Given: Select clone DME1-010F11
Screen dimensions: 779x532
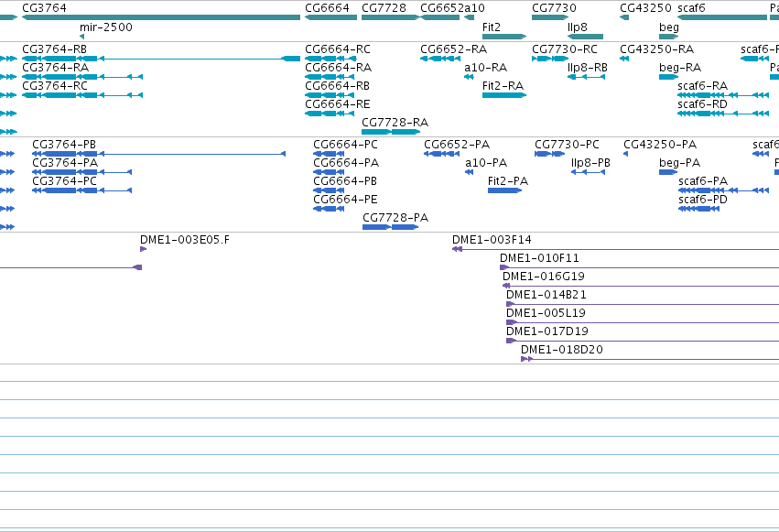Looking at the screenshot, I should pyautogui.click(x=639, y=267).
